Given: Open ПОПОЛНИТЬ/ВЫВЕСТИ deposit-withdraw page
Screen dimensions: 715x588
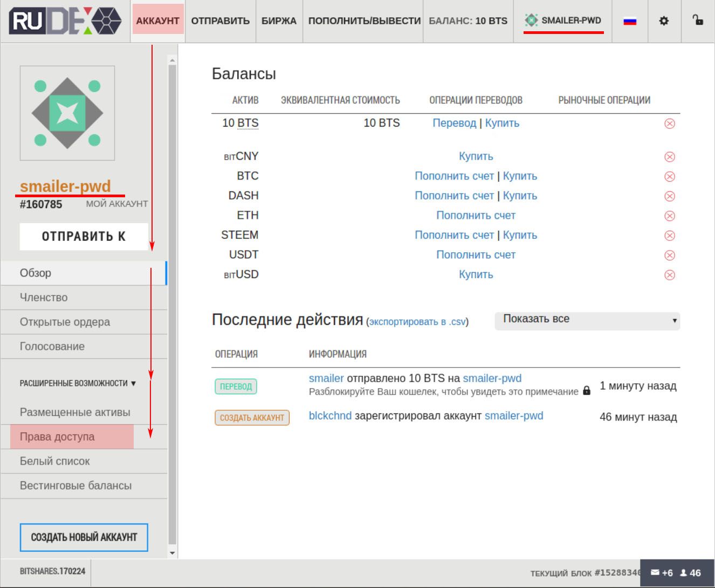Looking at the screenshot, I should point(364,21).
